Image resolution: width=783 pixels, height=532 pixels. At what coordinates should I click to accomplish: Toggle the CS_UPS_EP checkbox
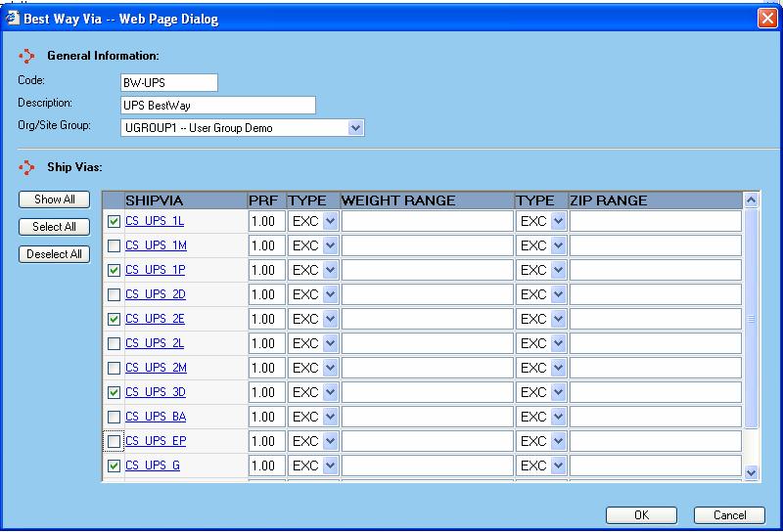click(x=114, y=441)
